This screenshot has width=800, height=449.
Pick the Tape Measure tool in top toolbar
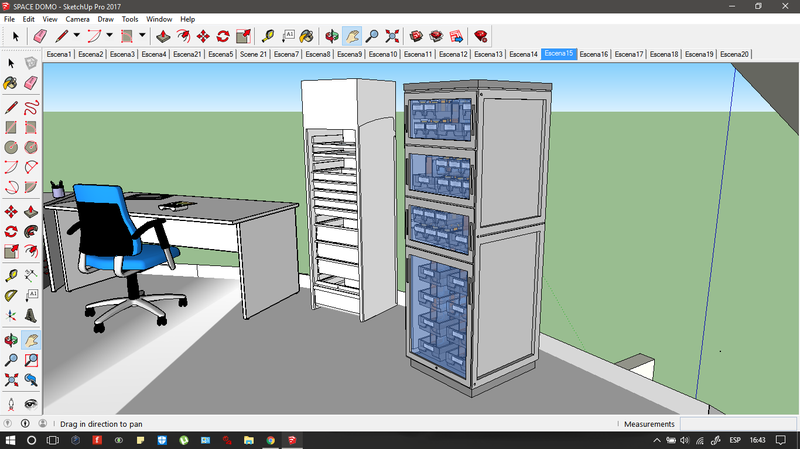tap(266, 36)
